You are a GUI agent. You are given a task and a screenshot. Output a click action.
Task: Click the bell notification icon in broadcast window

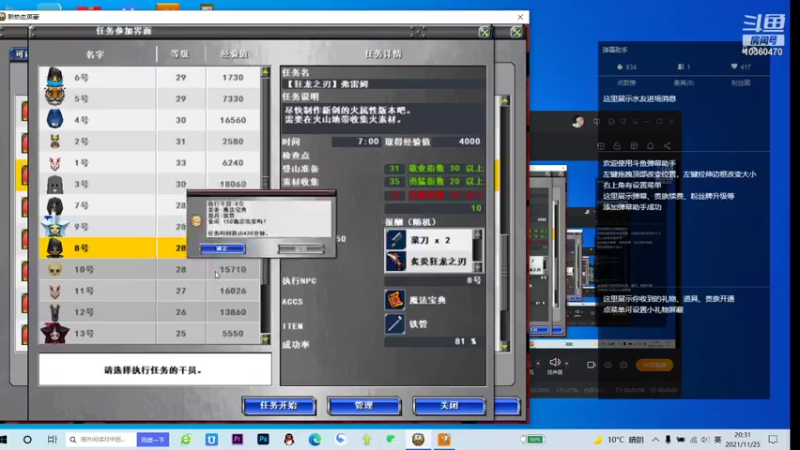coord(651,146)
